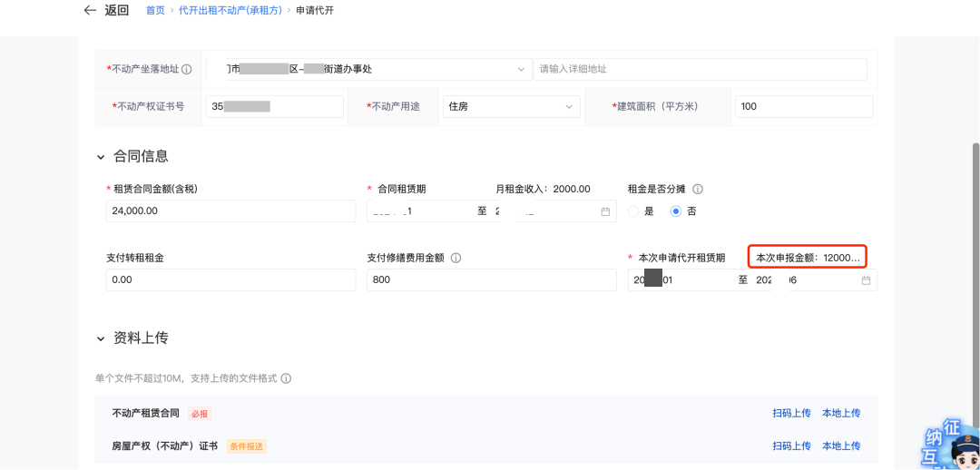The width and height of the screenshot is (980, 470).
Task: Click 本地上传 for 房屋产权证书
Action: click(841, 446)
